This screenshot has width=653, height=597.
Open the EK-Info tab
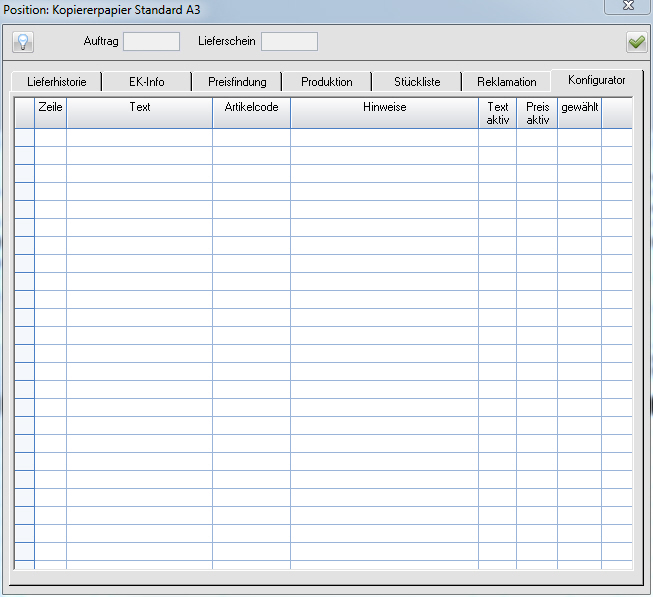147,82
